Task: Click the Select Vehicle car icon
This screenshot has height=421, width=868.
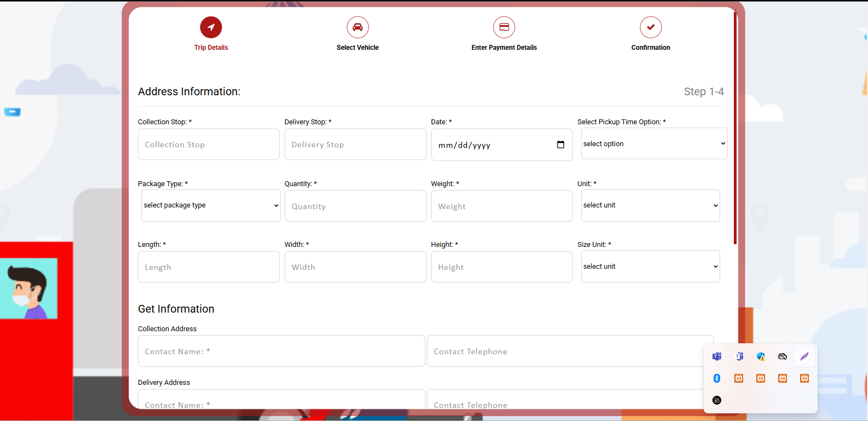Action: 358,27
